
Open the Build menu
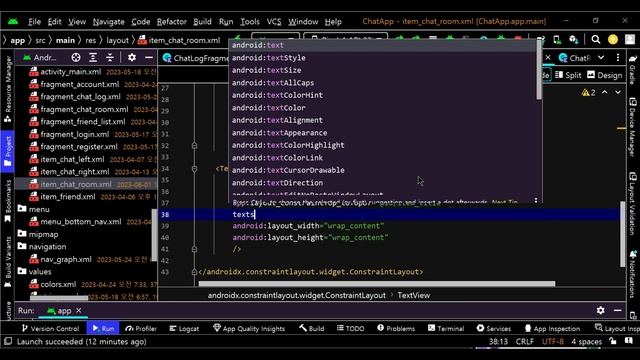[x=202, y=22]
